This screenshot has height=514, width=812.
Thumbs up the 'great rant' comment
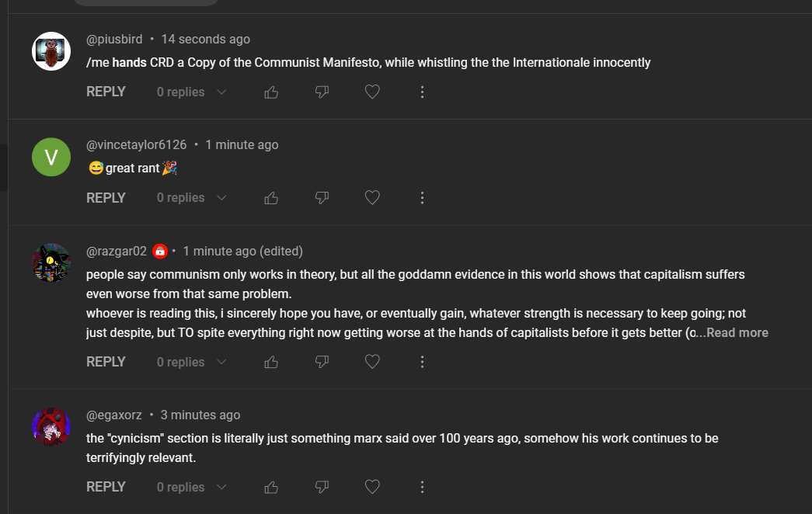(271, 198)
